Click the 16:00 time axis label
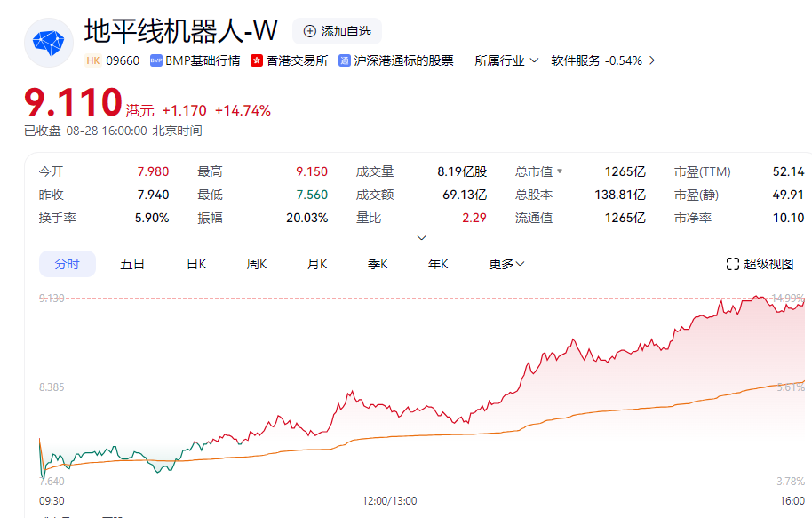The image size is (812, 518). coord(792,501)
